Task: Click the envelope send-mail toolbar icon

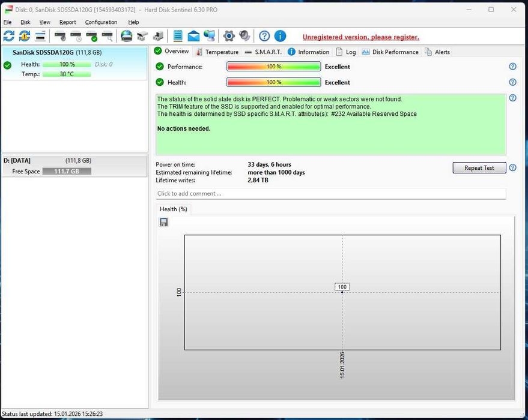Action: coord(193,35)
